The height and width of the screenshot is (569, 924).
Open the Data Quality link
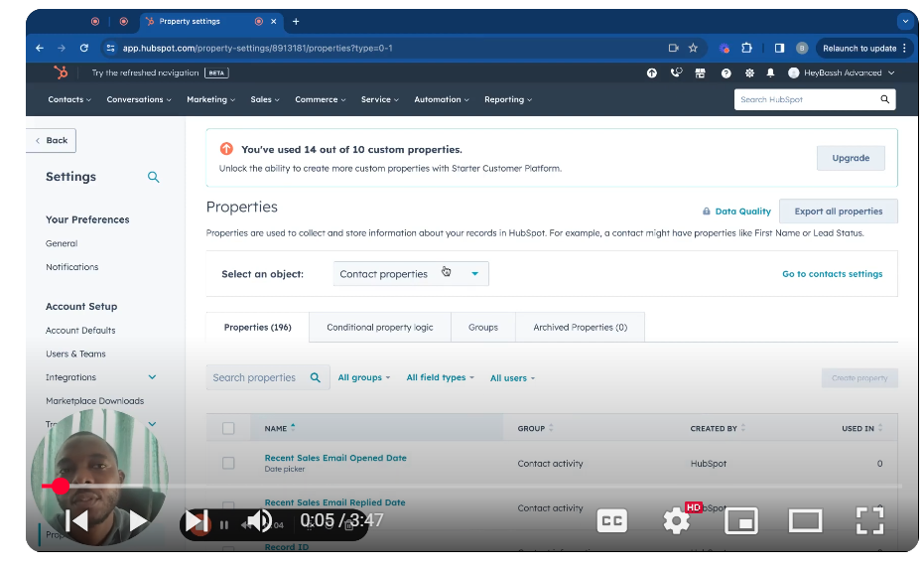click(736, 212)
